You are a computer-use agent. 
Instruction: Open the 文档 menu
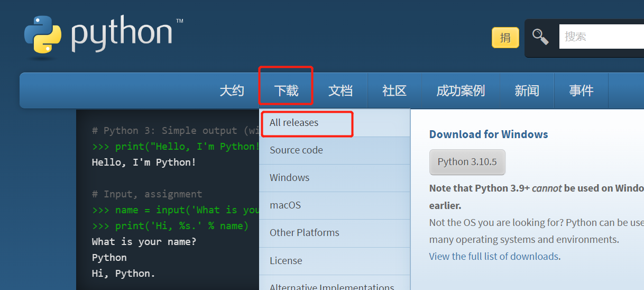pyautogui.click(x=340, y=90)
